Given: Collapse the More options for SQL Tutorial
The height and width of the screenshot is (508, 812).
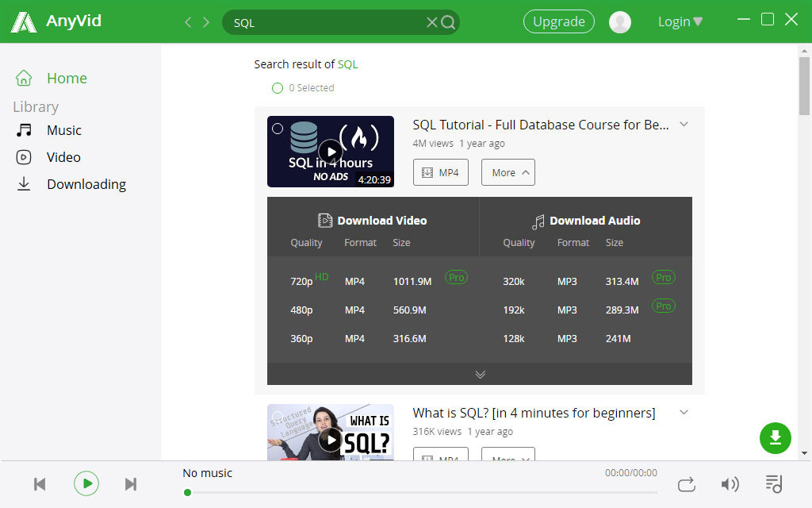Looking at the screenshot, I should 508,172.
